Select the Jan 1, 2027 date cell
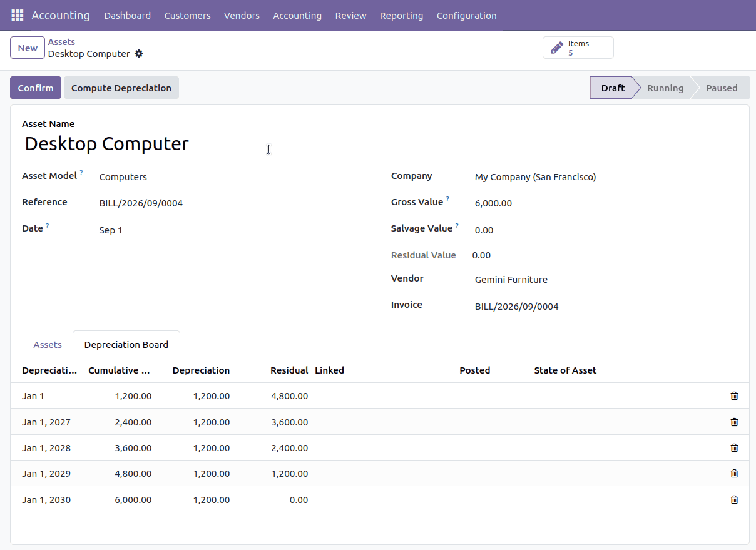 coord(46,422)
